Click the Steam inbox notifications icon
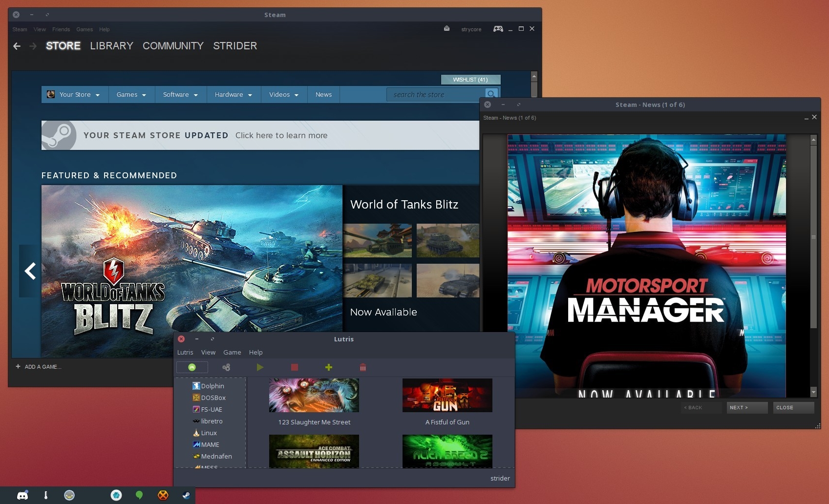Image resolution: width=829 pixels, height=504 pixels. [x=446, y=29]
